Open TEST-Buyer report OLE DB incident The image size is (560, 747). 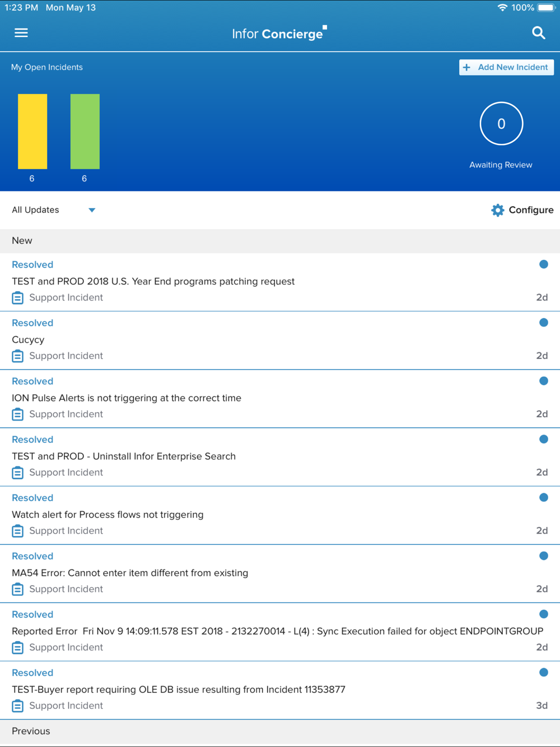(x=280, y=689)
